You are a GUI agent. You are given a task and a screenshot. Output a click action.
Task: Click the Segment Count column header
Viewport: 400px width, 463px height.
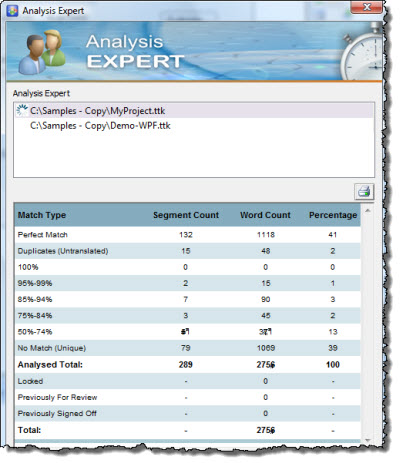[186, 215]
